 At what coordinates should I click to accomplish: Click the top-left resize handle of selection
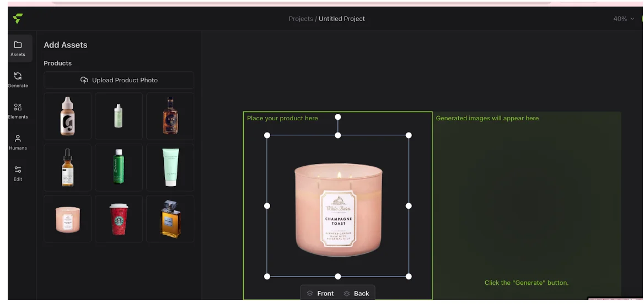[x=267, y=135]
